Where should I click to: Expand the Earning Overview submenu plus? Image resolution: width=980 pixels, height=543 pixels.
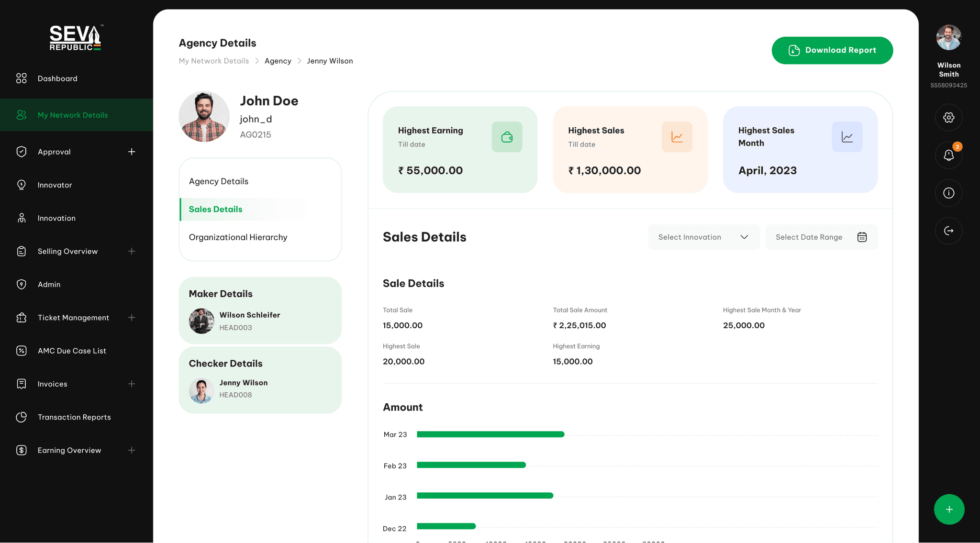pyautogui.click(x=132, y=450)
